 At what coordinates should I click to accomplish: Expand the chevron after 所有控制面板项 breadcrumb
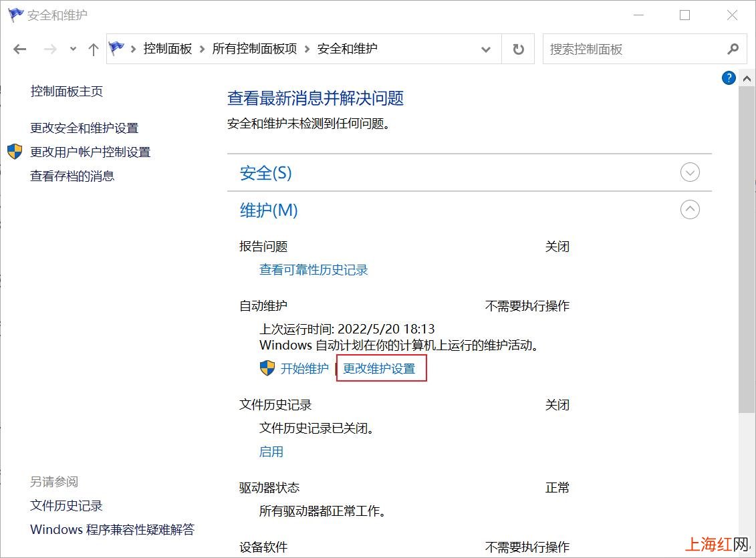coord(307,49)
